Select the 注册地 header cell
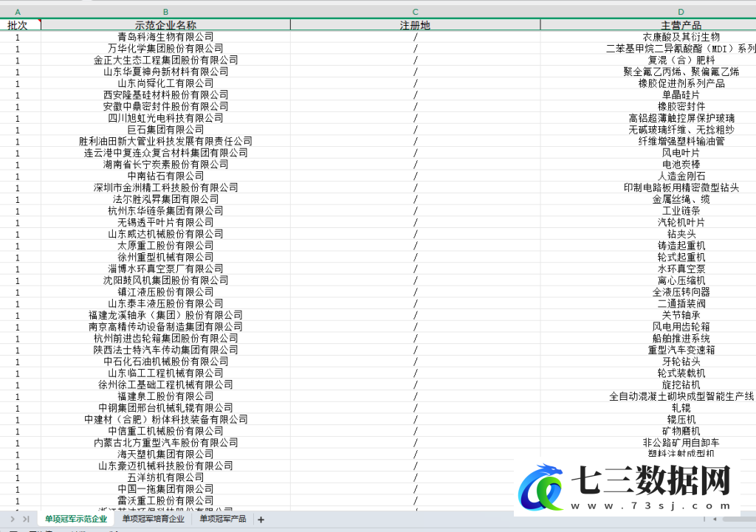Viewport: 756px width, 532px height. point(415,25)
